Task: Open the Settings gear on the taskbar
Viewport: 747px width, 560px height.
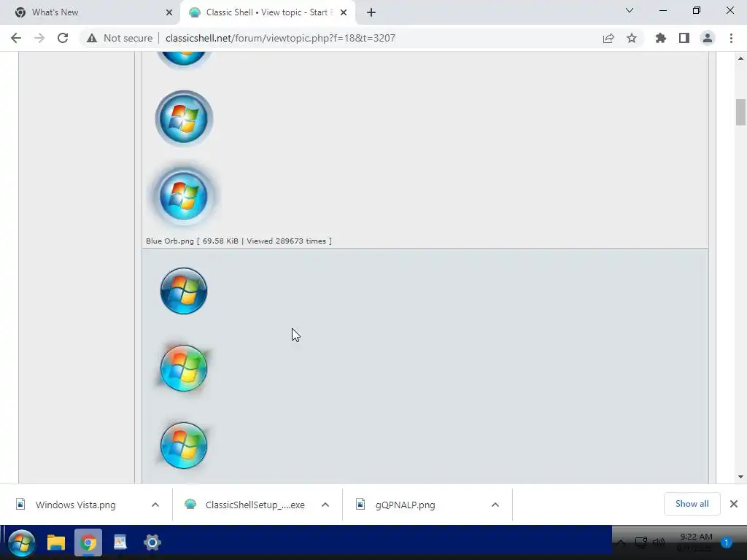Action: 152,542
